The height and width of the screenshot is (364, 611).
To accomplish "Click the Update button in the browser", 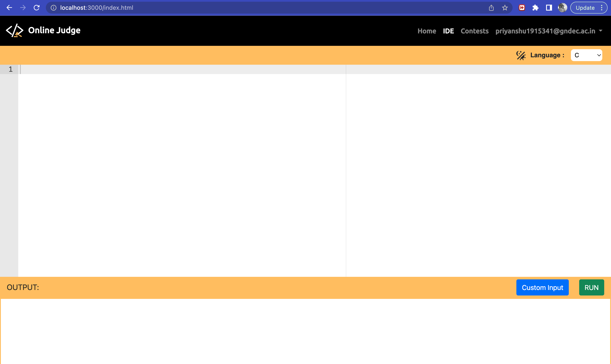I will coord(586,8).
